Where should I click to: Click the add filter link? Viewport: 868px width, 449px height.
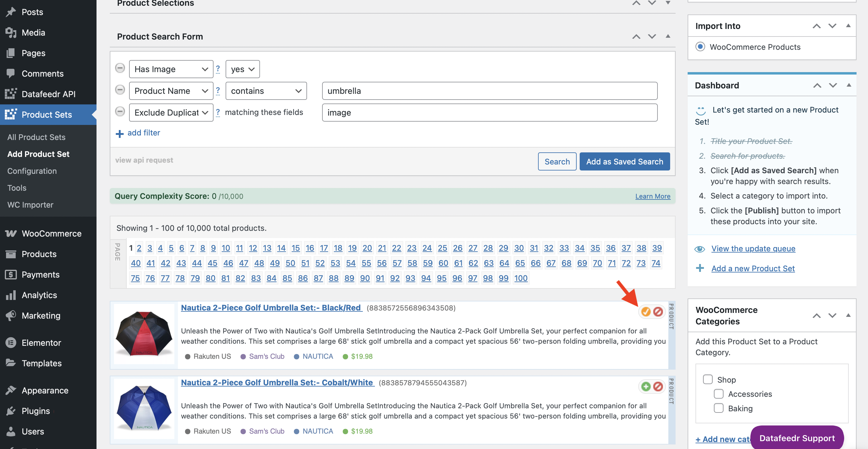point(144,132)
